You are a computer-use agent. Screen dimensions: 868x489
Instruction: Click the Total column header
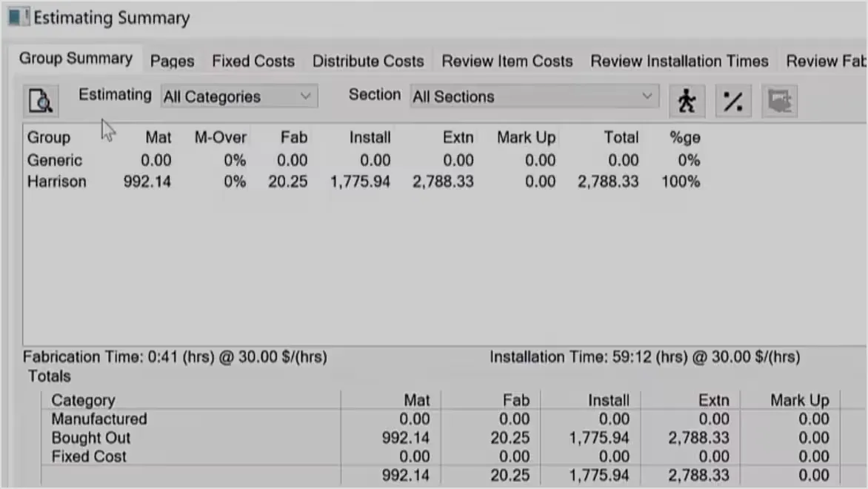621,137
